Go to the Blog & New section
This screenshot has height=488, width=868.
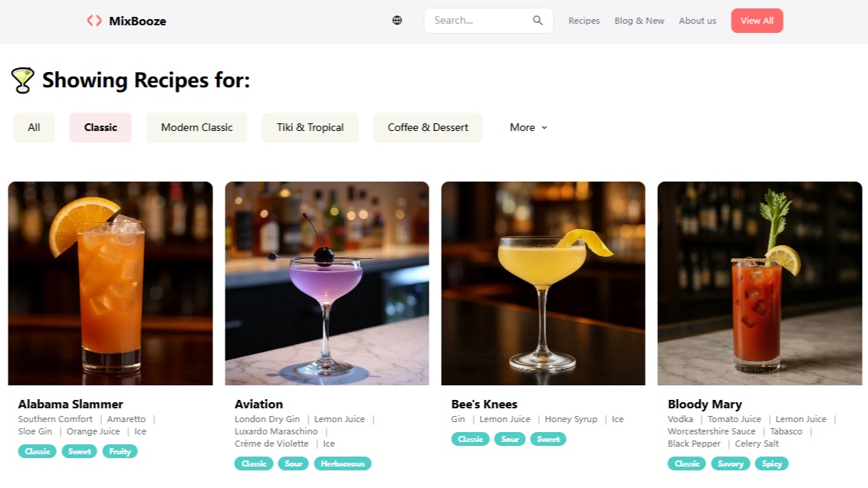tap(639, 21)
